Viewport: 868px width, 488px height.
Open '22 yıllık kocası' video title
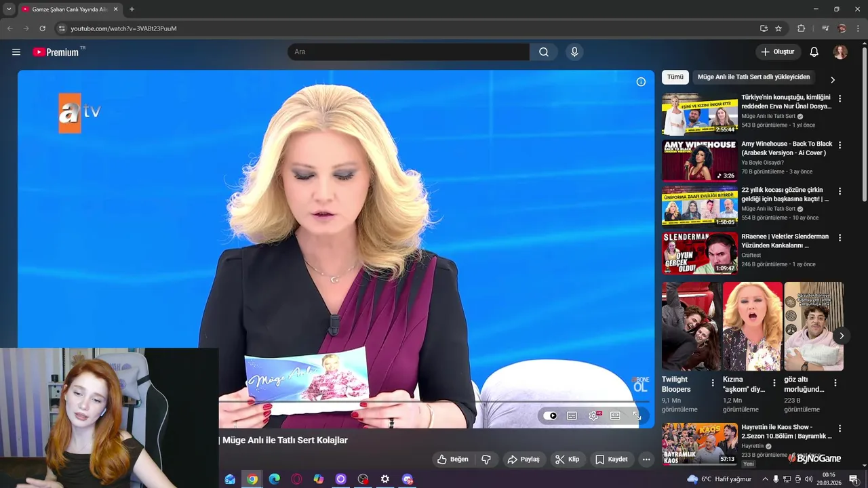[x=785, y=195]
